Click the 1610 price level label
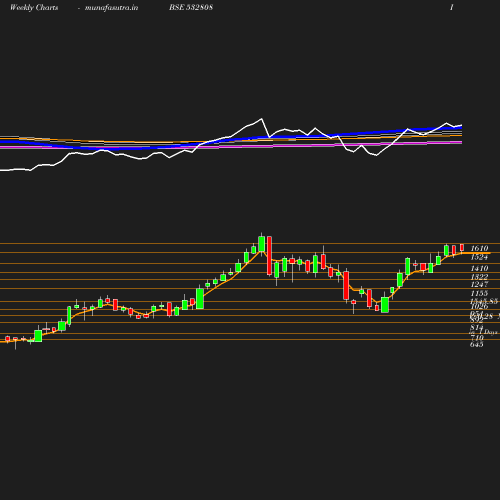Screen dimensions: 500x500 pos(479,248)
